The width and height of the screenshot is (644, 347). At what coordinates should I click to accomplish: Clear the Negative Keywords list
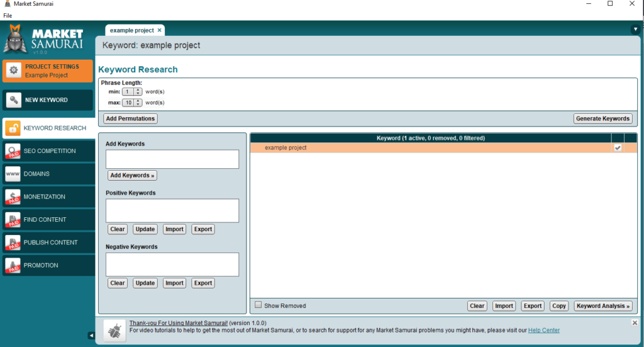[x=118, y=283]
